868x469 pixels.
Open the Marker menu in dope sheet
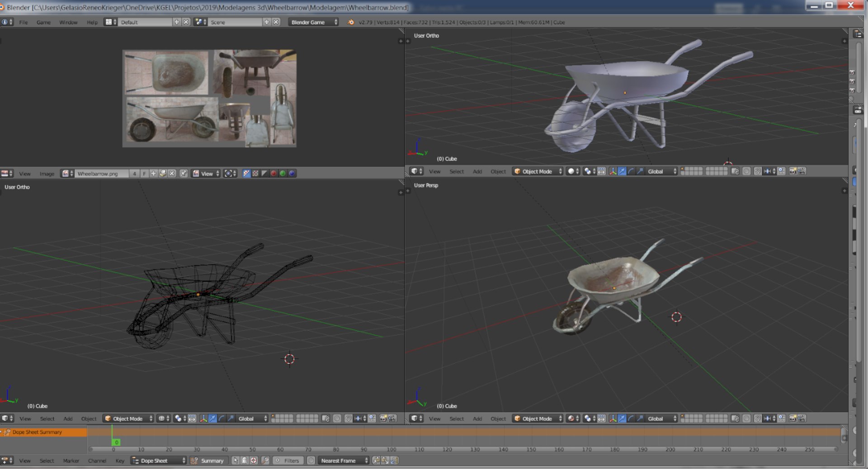(71, 460)
